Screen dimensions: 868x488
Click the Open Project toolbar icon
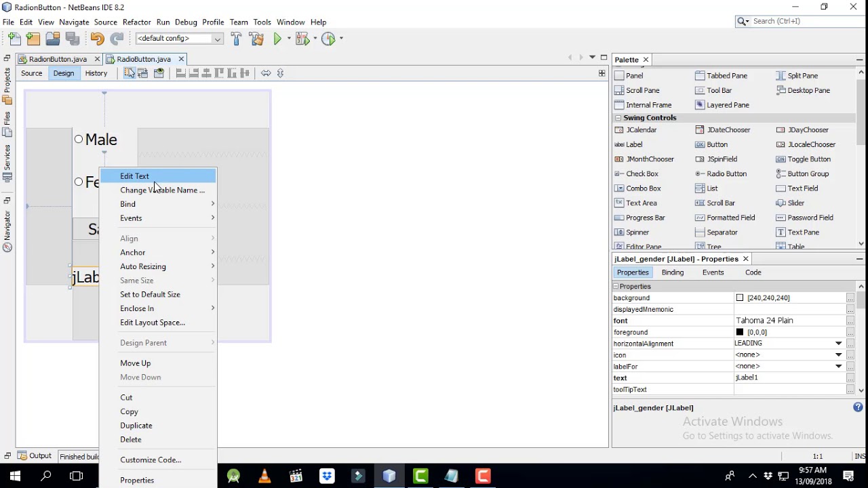click(x=53, y=39)
